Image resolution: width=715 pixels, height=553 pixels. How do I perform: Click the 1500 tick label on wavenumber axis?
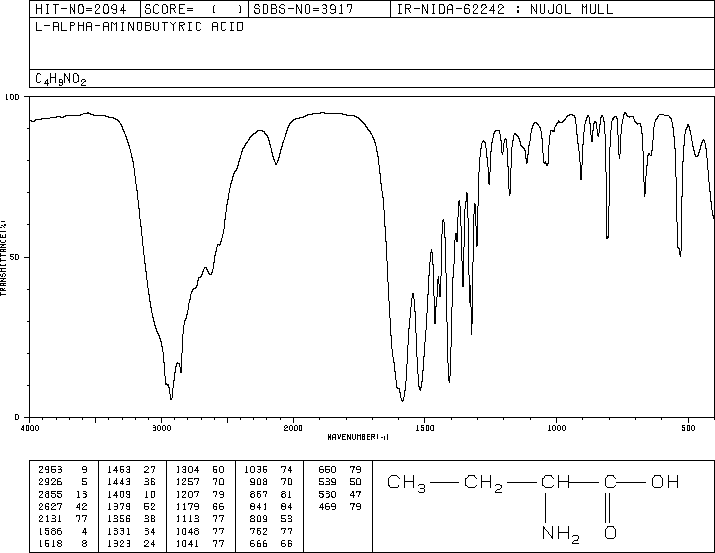pos(425,428)
